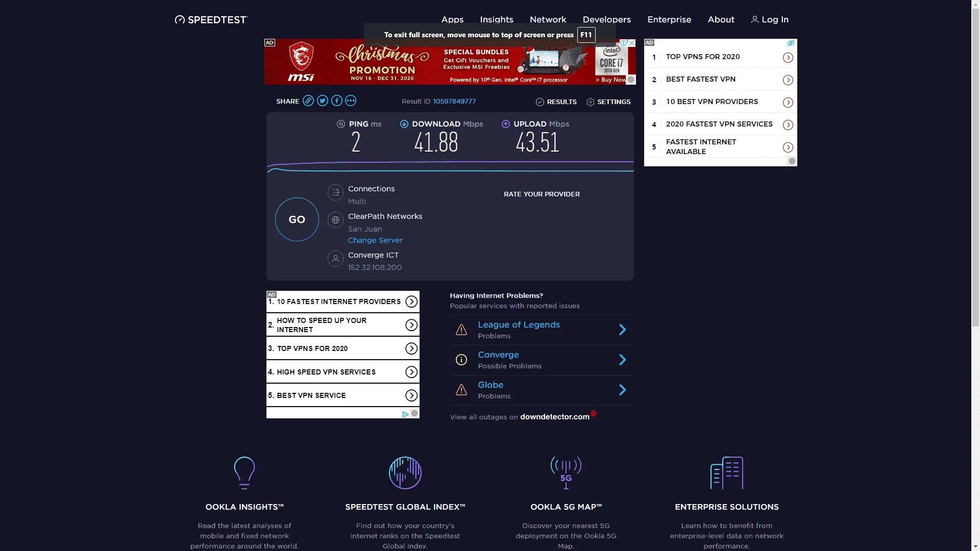This screenshot has height=551, width=980.
Task: Click the MSI Christmas Promotion banner
Action: coord(450,62)
